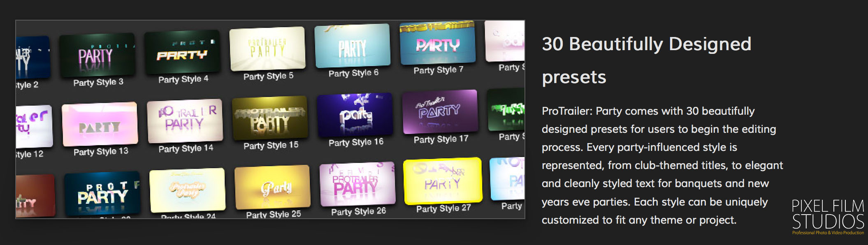
Task: Choose the Party Style 5 preset thumbnail
Action: pyautogui.click(x=267, y=49)
